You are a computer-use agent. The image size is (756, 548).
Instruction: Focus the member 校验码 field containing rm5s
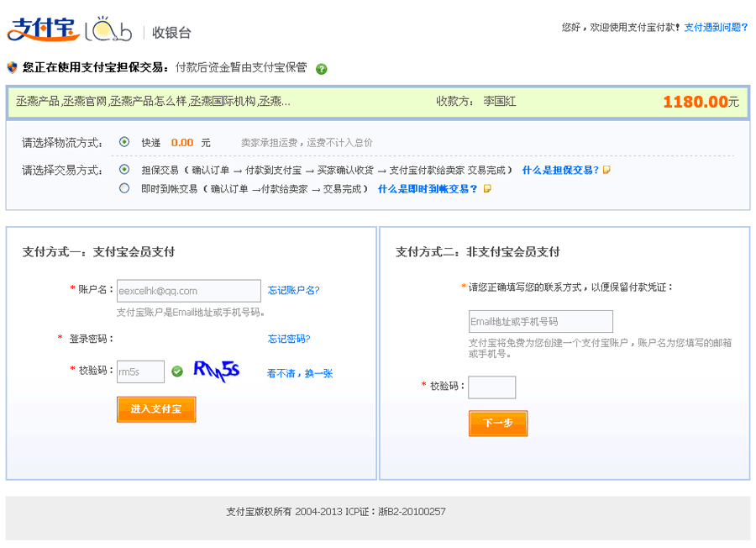[x=140, y=371]
